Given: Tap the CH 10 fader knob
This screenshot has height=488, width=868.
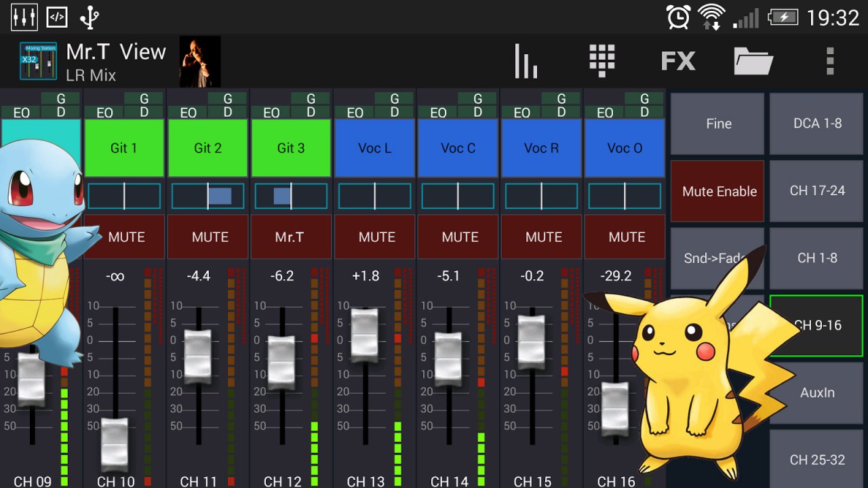Looking at the screenshot, I should tap(115, 444).
